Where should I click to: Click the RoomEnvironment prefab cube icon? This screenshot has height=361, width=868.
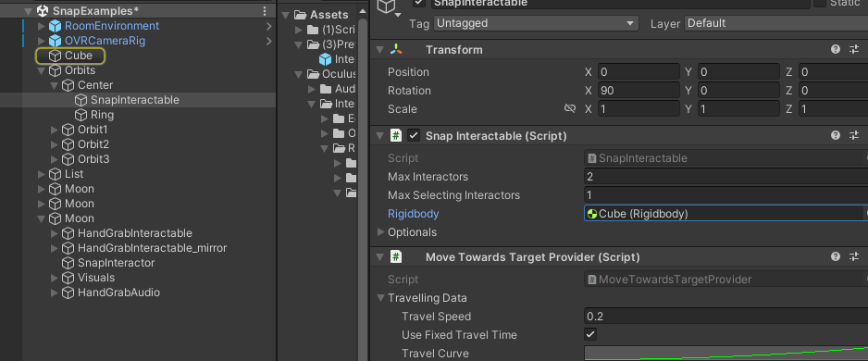click(55, 26)
